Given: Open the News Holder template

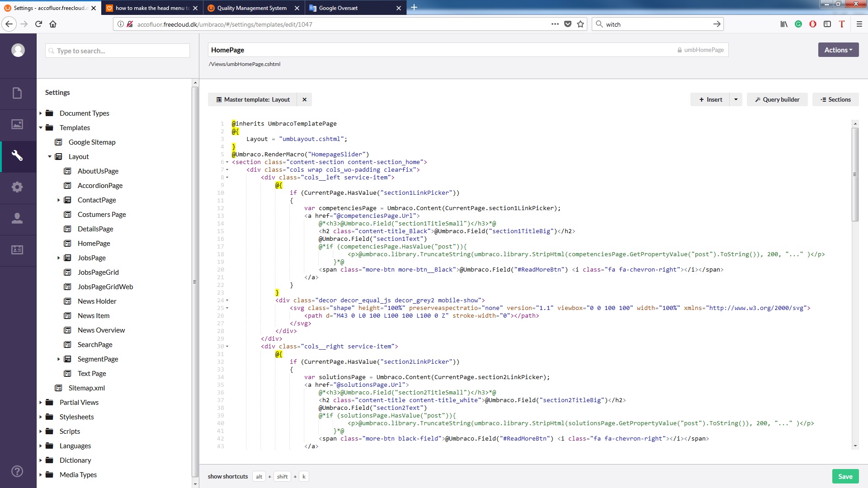Looking at the screenshot, I should 97,301.
